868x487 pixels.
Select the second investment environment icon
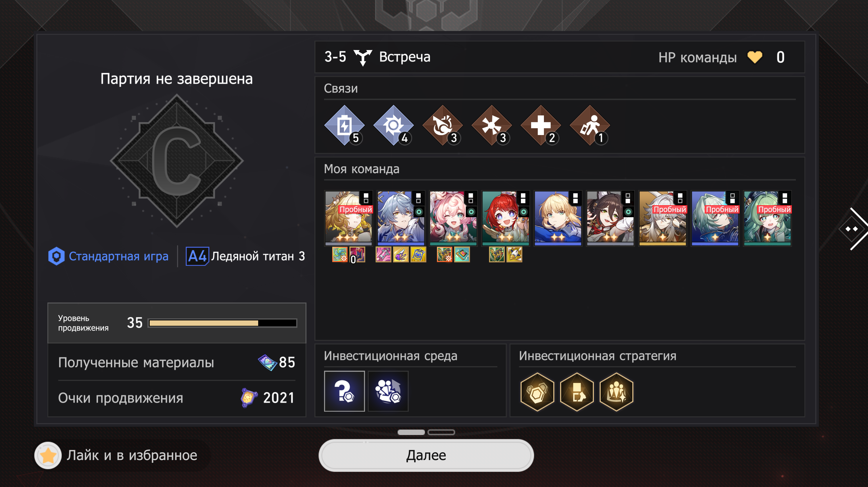(388, 391)
